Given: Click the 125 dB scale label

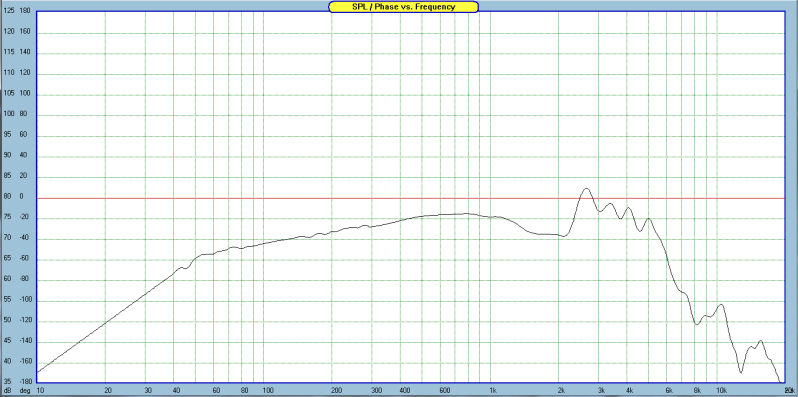Looking at the screenshot, I should (9, 11).
